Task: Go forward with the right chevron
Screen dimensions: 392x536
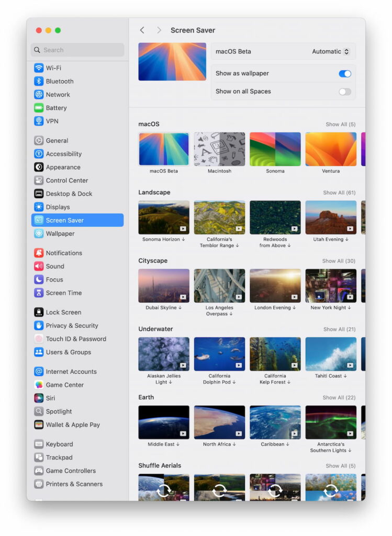Action: (159, 30)
